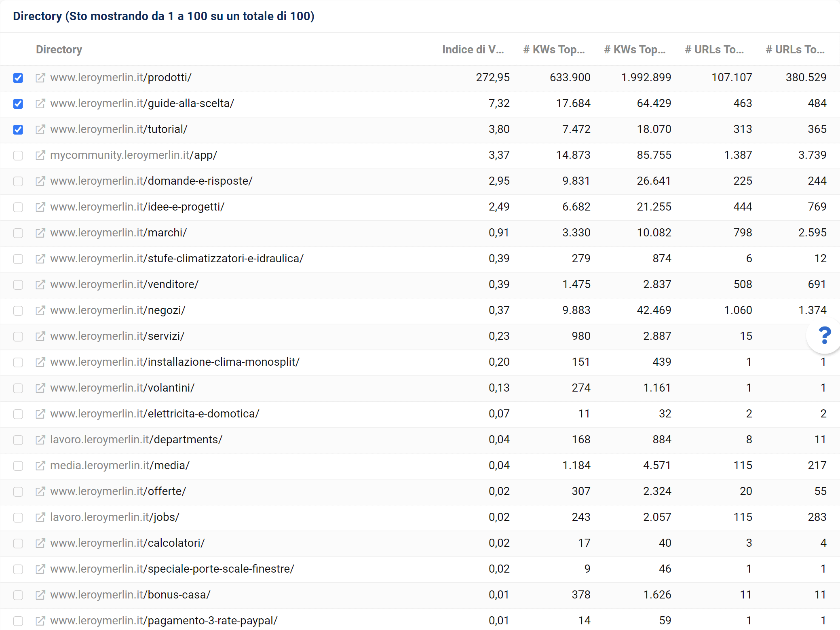Open external link icon for /pagamento-3-rate-paypal/ row

pyautogui.click(x=40, y=621)
